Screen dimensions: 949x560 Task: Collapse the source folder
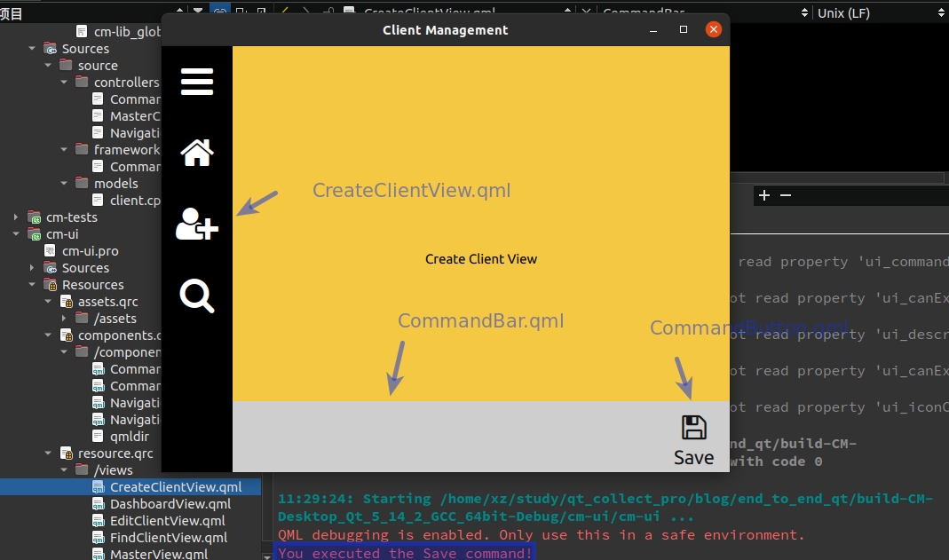pos(48,66)
